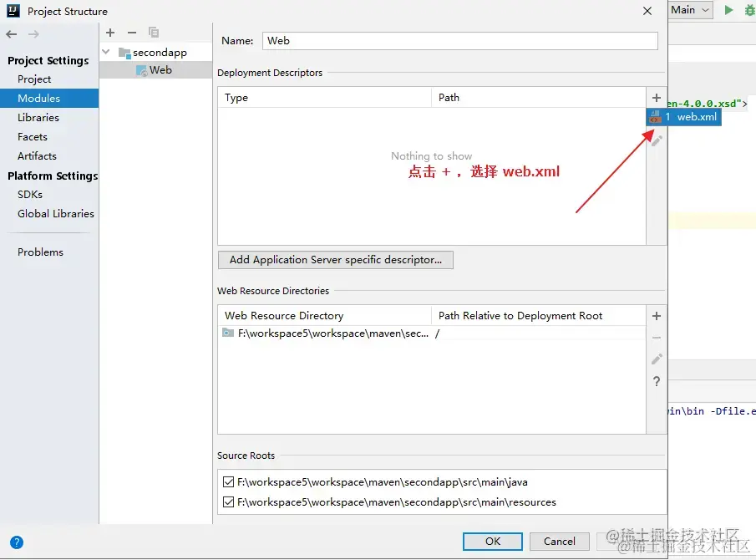Click Web Resource Directory column header
Viewport: 756px width, 560px height.
click(x=324, y=316)
